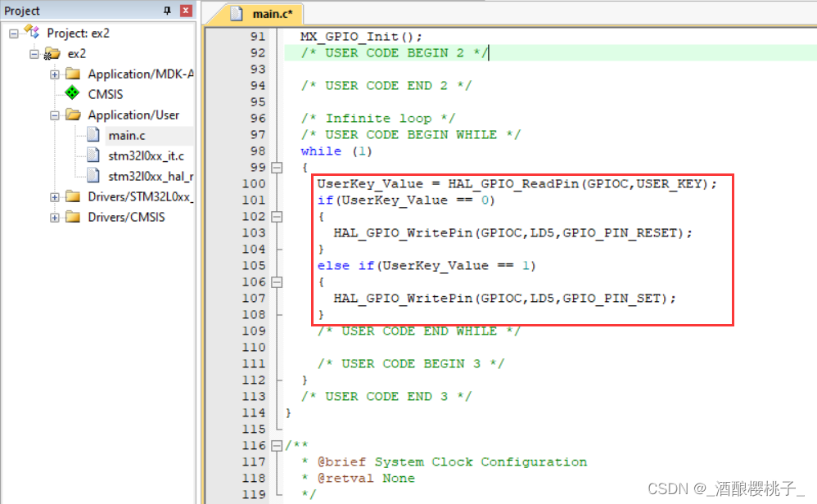Click the if(UserKey_Value == 0) condition
This screenshot has width=817, height=504.
(406, 200)
